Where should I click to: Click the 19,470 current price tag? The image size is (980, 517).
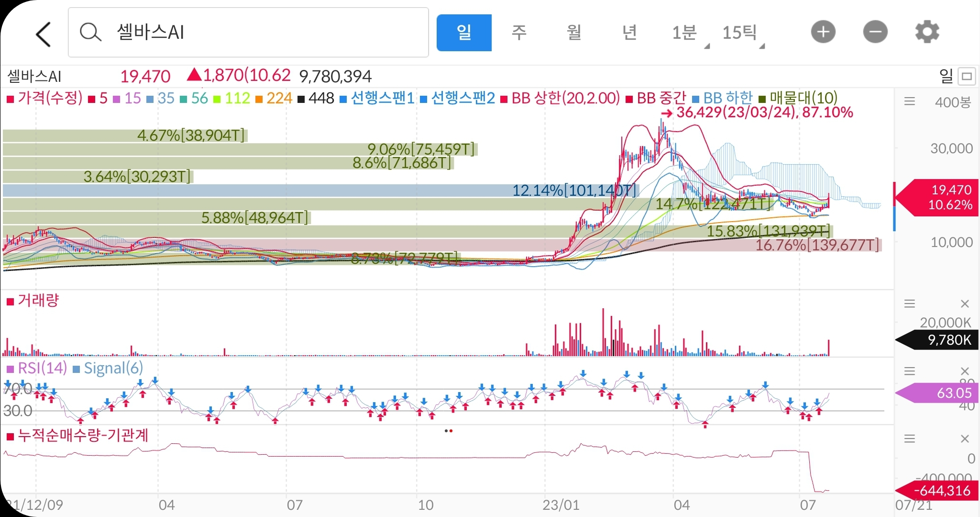[937, 197]
